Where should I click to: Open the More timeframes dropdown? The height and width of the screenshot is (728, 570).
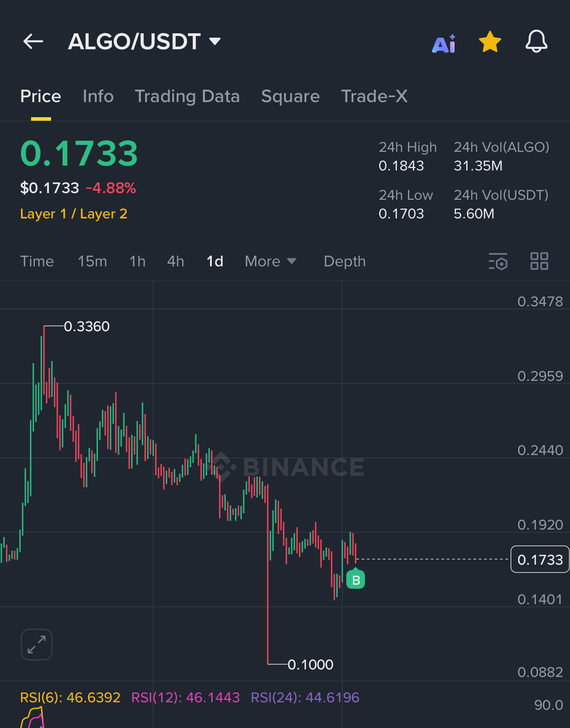pyautogui.click(x=270, y=261)
